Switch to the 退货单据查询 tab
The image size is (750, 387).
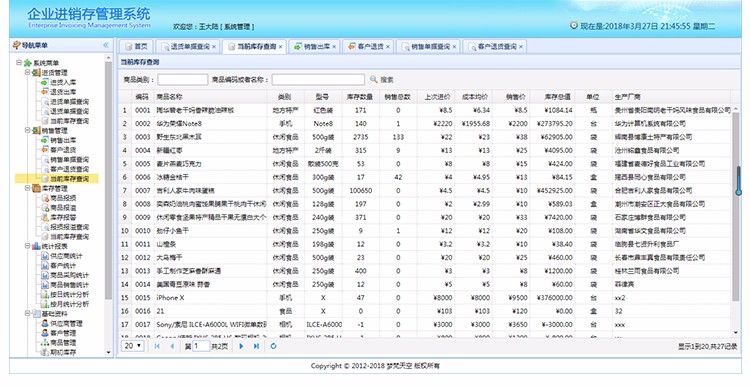pos(188,46)
